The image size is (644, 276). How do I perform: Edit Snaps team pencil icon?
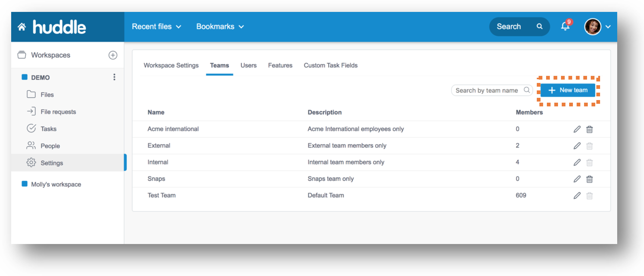pos(577,179)
